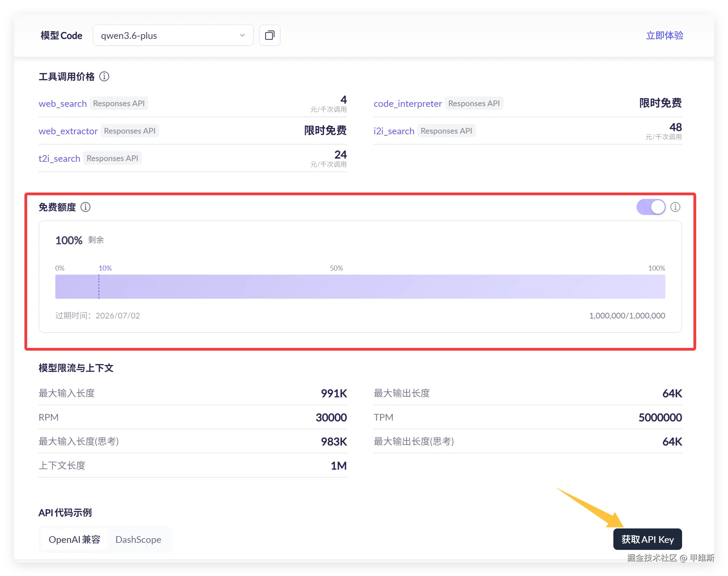
Task: Open the i2i_search tool link
Action: click(x=393, y=131)
